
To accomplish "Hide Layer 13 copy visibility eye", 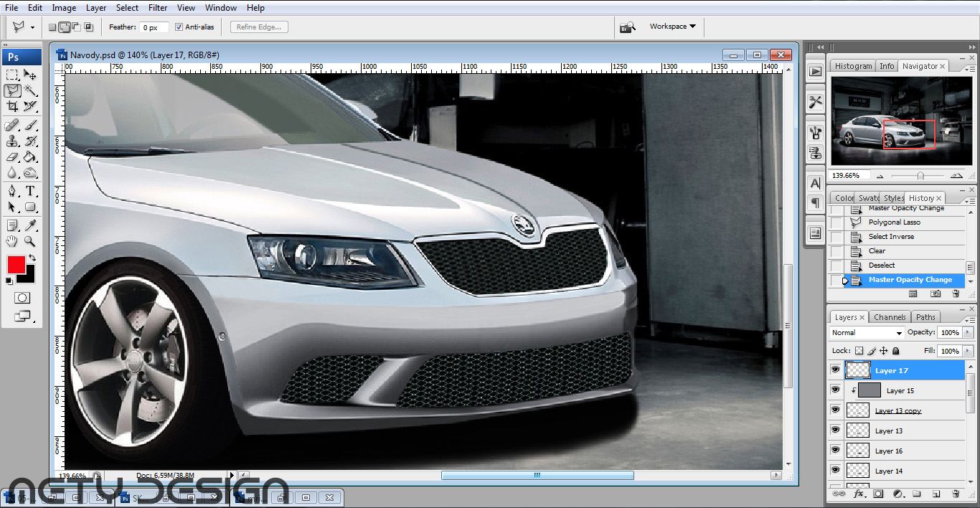I will 835,410.
